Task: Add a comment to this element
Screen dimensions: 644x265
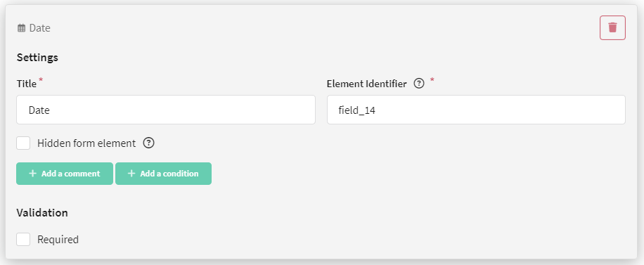Action: [x=65, y=174]
